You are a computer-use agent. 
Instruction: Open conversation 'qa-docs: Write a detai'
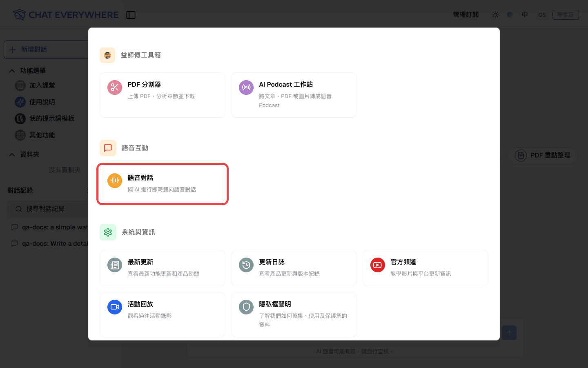pos(49,244)
